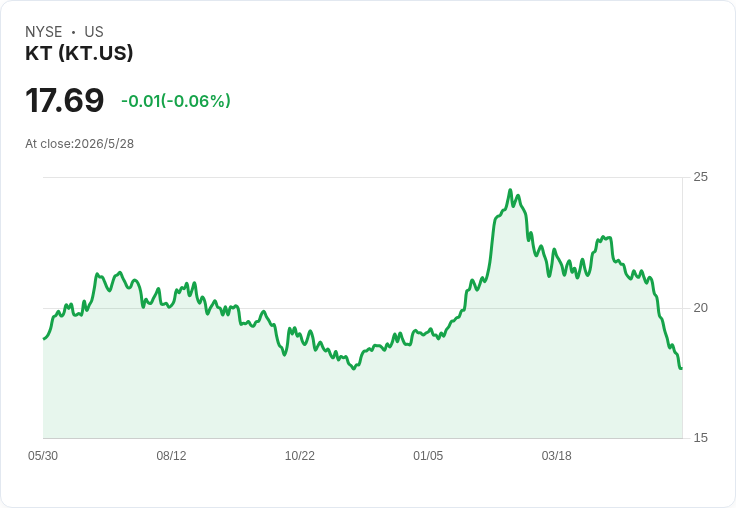Click the At close:2026/5/28 date text
This screenshot has height=508, width=736.
pyautogui.click(x=79, y=144)
